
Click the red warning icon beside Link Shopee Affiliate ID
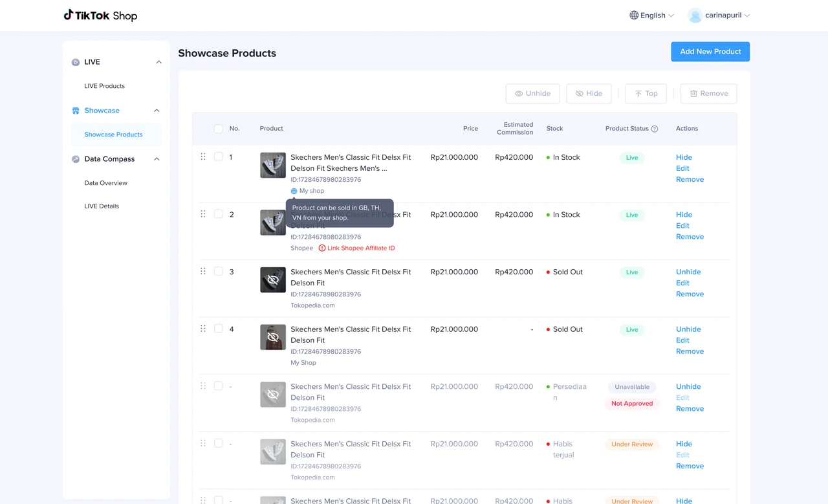click(322, 248)
